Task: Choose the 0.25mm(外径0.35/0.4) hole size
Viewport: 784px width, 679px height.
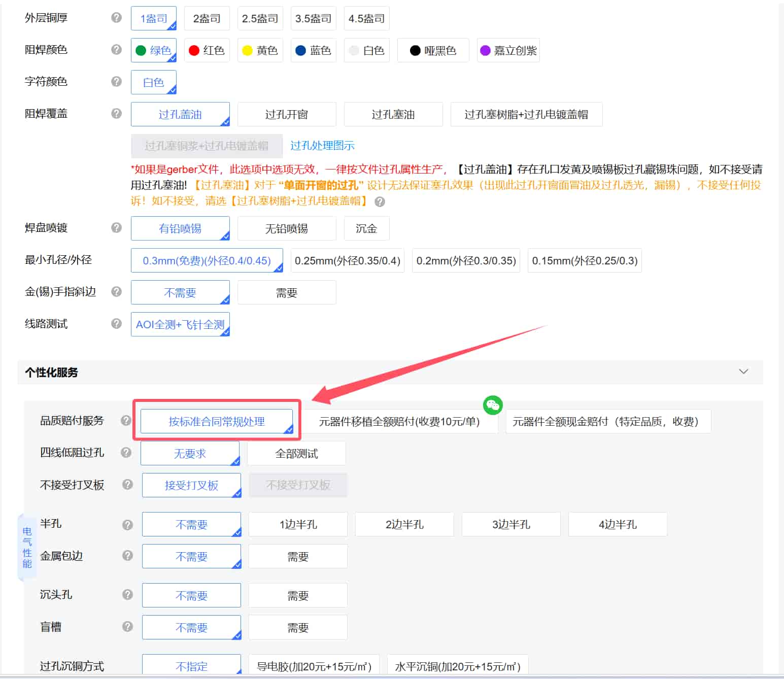Action: pos(347,260)
